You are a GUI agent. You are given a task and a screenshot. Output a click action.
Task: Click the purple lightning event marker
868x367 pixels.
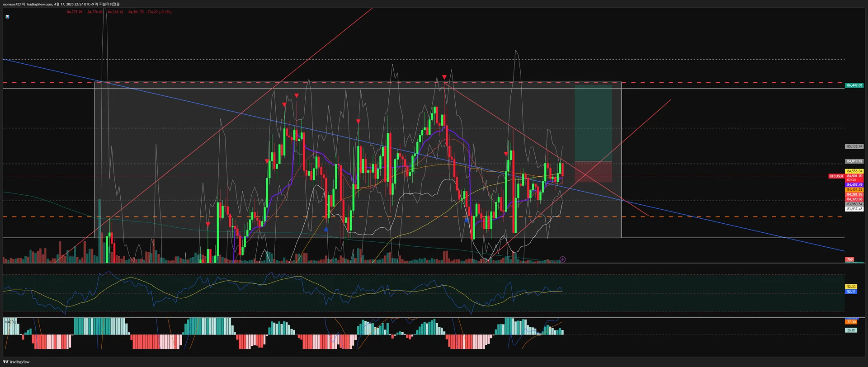click(x=562, y=259)
